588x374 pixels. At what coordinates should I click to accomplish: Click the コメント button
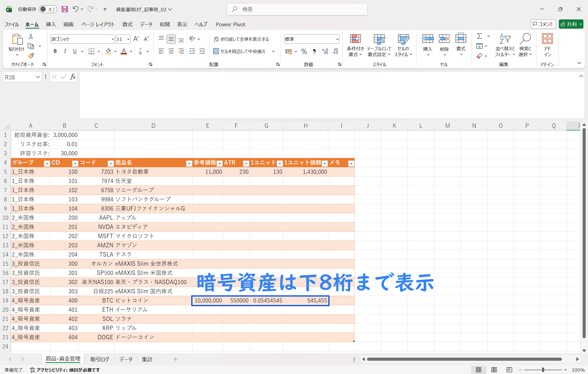pyautogui.click(x=543, y=24)
